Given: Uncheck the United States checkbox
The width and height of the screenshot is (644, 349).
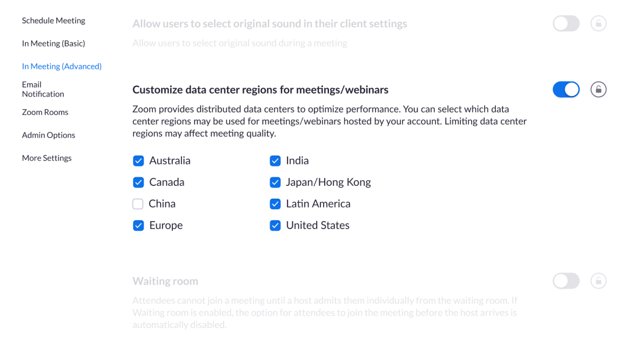Looking at the screenshot, I should pos(275,226).
